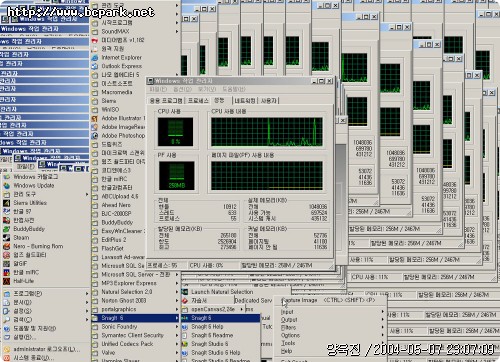Launch Windows Update from the Start menu

click(33, 185)
